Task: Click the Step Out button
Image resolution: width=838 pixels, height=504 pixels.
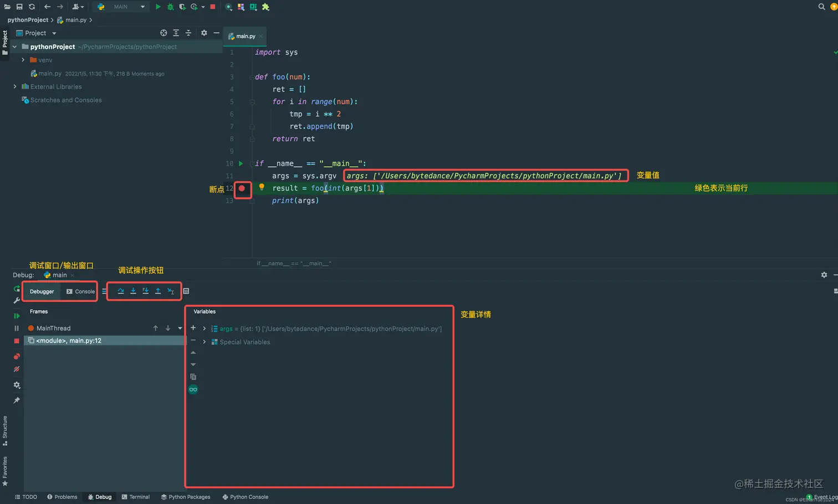Action: click(158, 291)
